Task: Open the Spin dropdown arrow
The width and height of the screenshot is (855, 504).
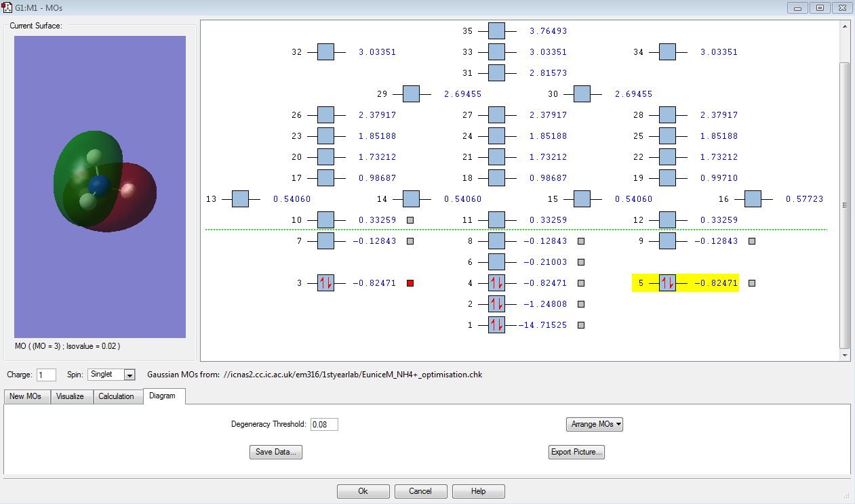Action: click(x=130, y=375)
